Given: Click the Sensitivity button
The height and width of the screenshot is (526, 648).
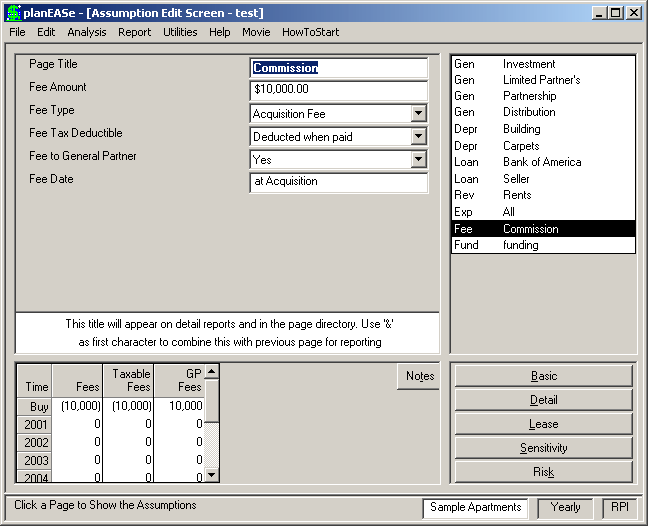Looking at the screenshot, I should [x=543, y=448].
